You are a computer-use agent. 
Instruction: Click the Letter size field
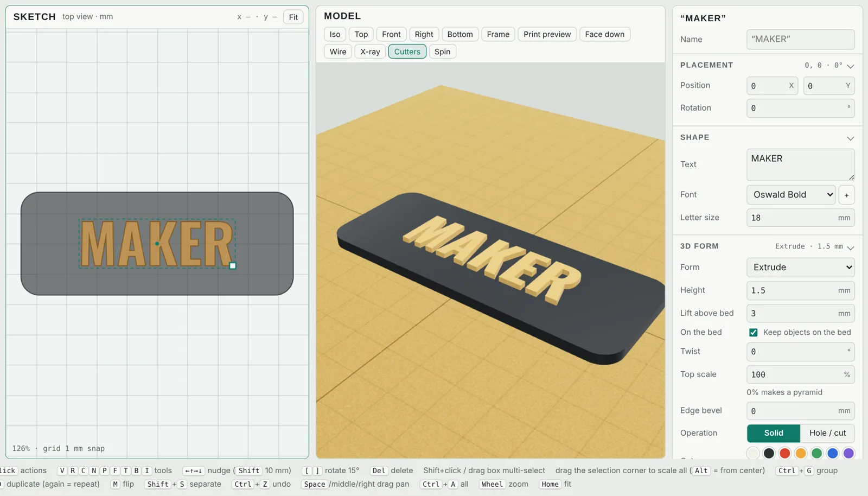(801, 218)
